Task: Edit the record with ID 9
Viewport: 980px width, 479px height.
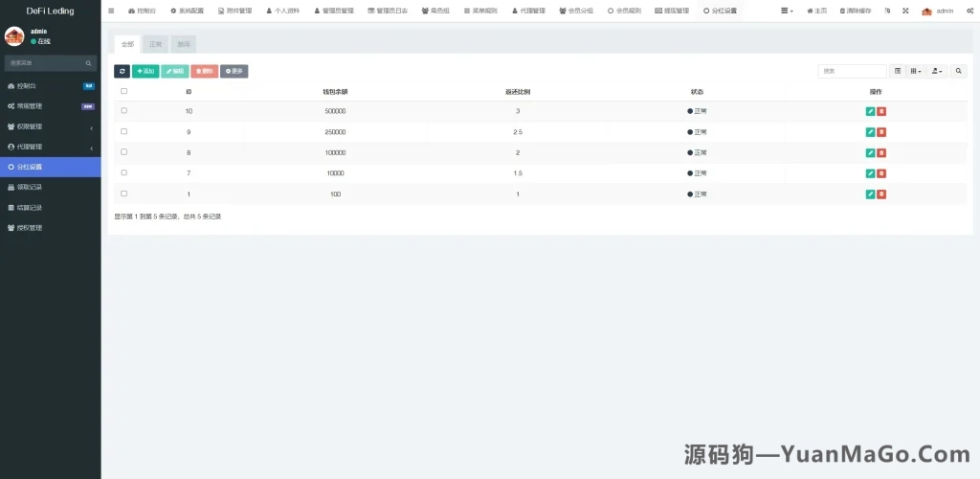Action: tap(870, 132)
